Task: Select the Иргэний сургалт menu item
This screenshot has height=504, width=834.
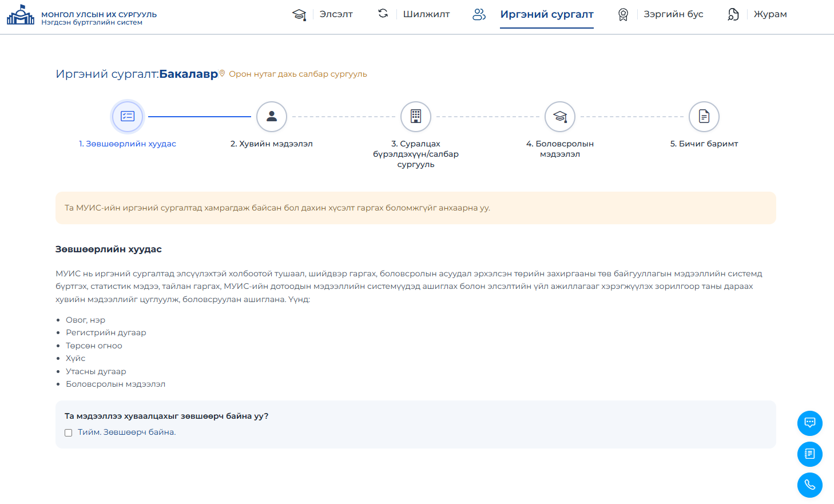Action: click(x=547, y=14)
